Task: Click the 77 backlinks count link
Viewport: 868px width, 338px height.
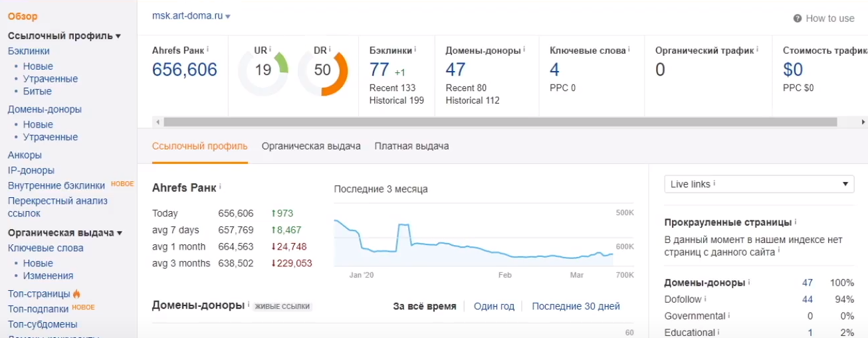Action: [x=379, y=69]
